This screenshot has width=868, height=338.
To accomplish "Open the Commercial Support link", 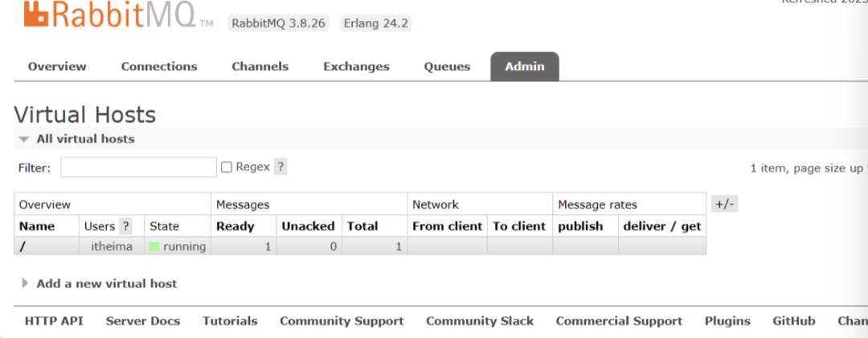I will (x=620, y=321).
